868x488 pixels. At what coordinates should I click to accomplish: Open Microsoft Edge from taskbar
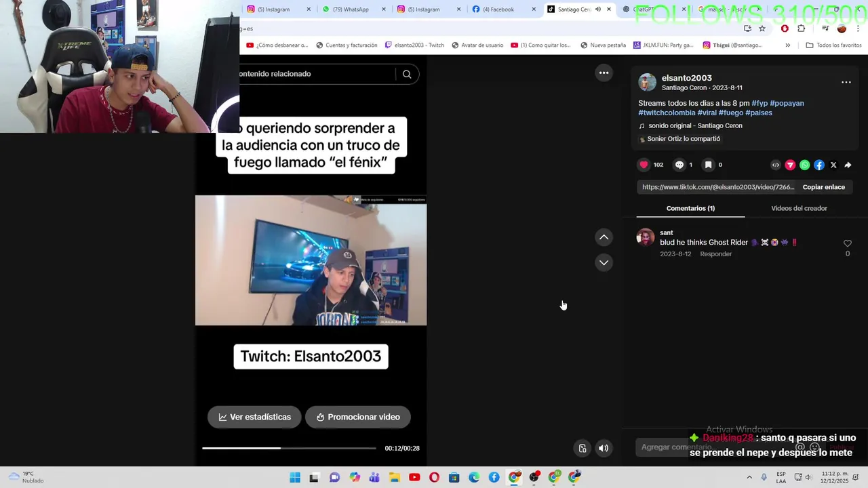[x=474, y=478]
